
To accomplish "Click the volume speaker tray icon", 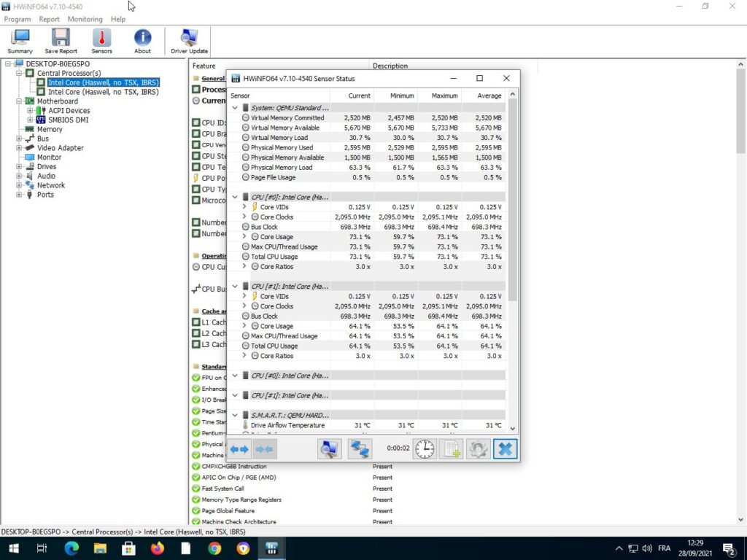I will (x=647, y=548).
